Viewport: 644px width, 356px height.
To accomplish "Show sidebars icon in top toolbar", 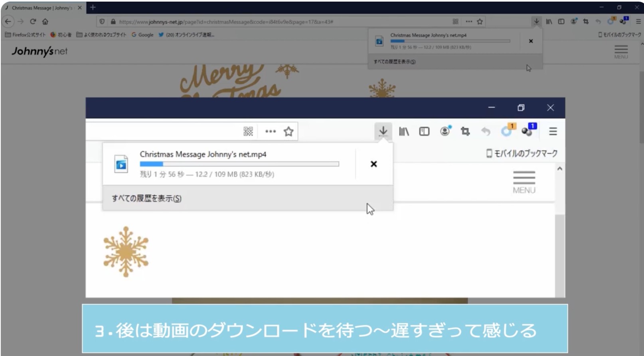I will [561, 22].
